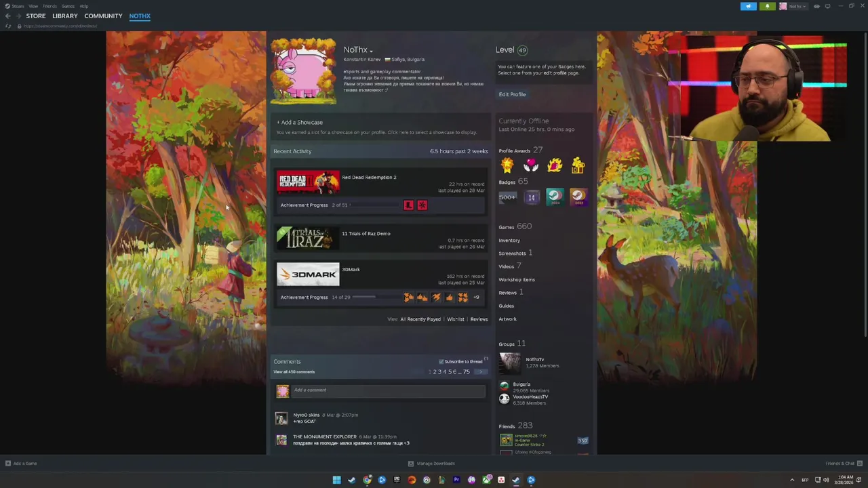Toggle Subscribe to thread checkbox

441,361
